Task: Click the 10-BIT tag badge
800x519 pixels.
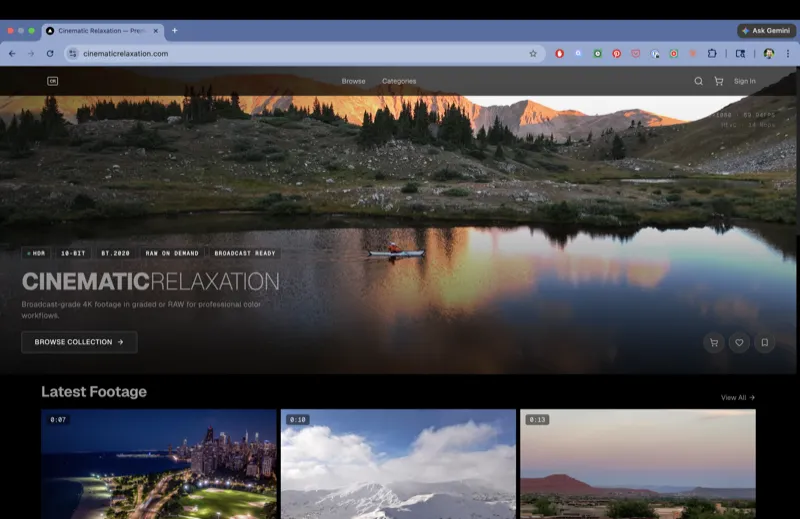Action: coord(73,253)
